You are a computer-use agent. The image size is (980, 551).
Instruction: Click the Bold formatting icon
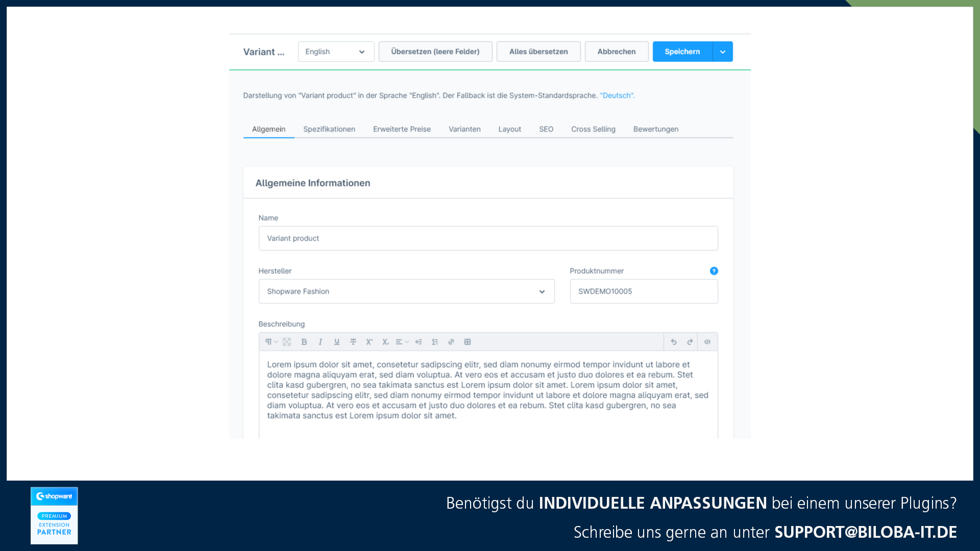[x=304, y=342]
